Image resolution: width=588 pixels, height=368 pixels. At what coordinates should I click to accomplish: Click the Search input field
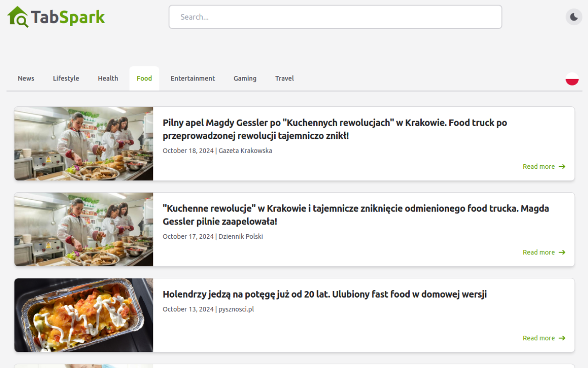coord(335,17)
